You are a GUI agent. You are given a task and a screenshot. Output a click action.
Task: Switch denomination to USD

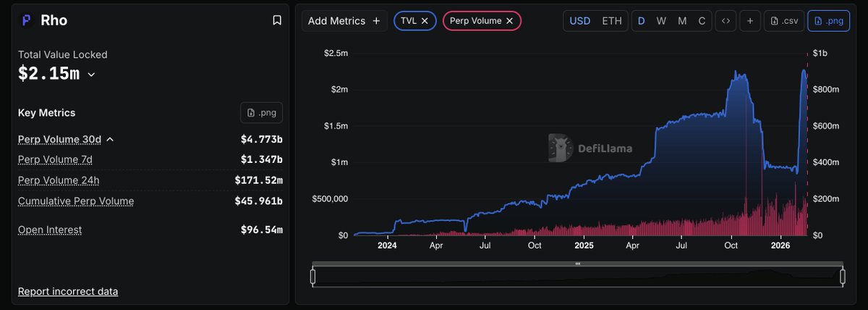[580, 21]
